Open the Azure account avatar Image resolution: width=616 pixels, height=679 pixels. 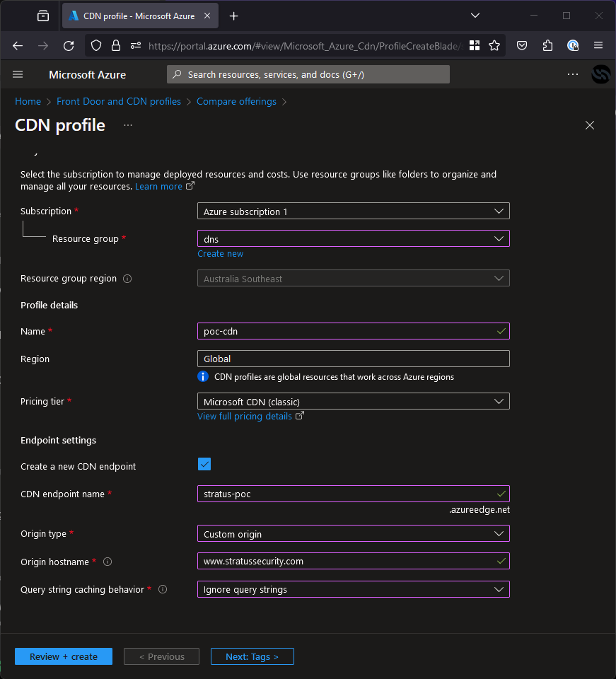pos(601,74)
